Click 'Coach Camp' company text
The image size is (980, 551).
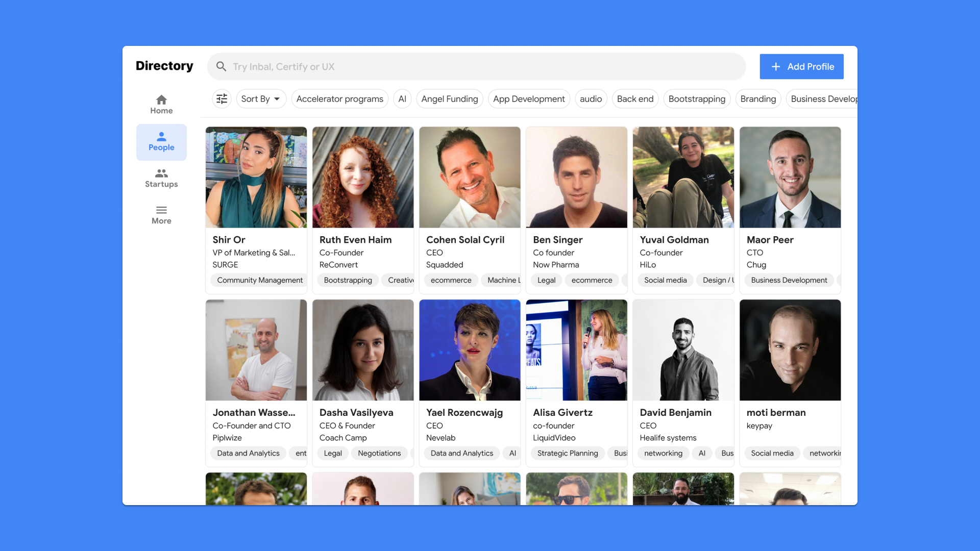pos(343,438)
